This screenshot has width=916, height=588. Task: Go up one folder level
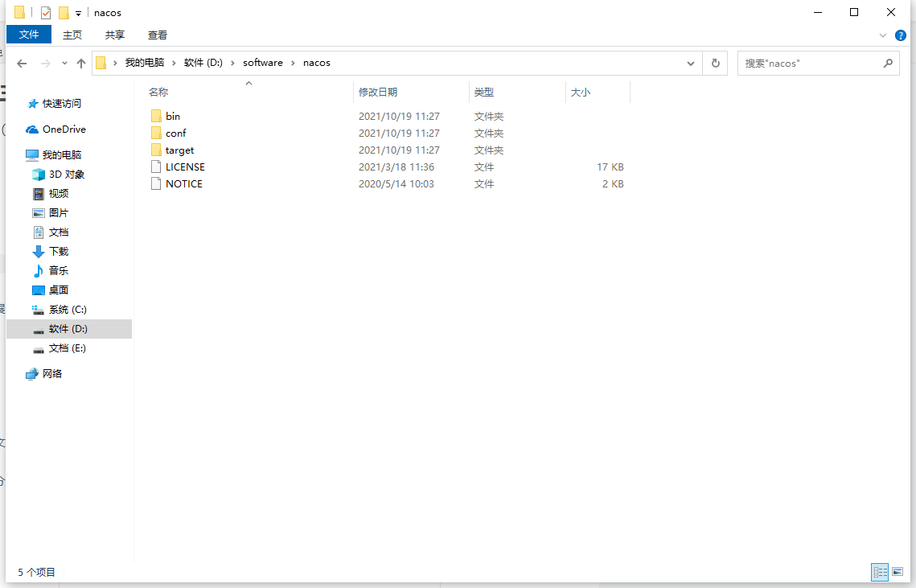(81, 63)
